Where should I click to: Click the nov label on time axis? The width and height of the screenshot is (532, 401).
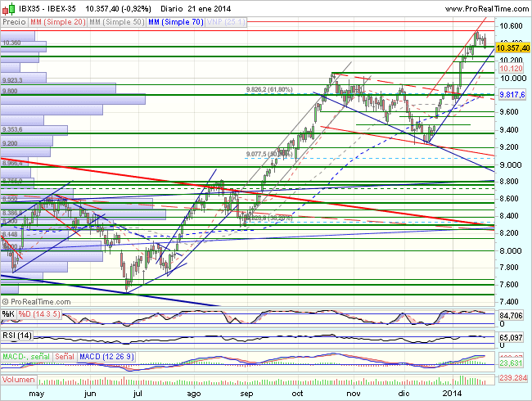tap(354, 394)
